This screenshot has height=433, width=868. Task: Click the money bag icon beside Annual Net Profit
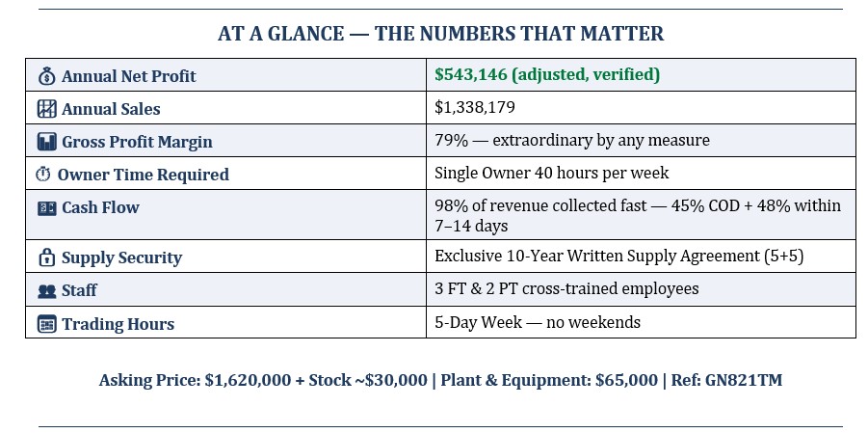pyautogui.click(x=46, y=76)
